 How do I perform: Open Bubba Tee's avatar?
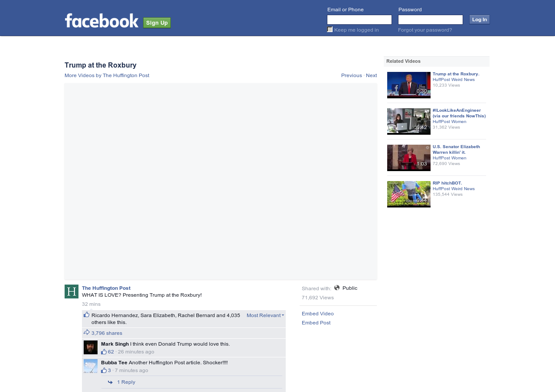(91, 366)
